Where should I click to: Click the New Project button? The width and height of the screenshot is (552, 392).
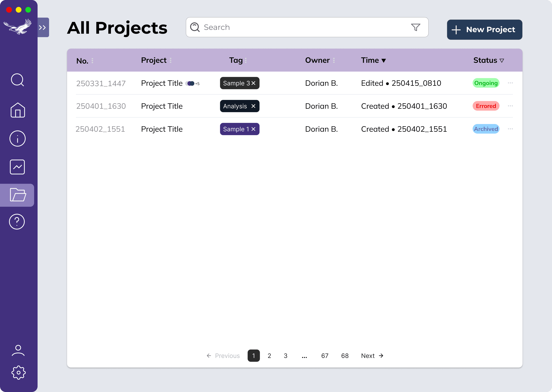(484, 30)
